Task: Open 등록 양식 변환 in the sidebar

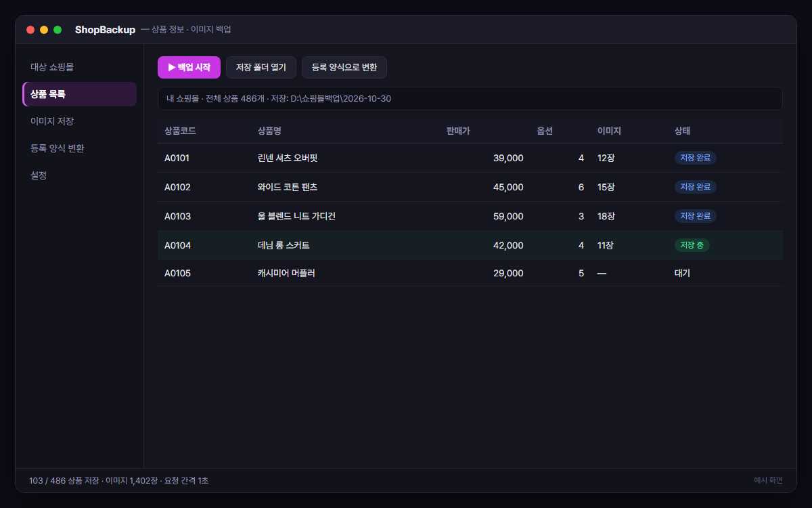Action: [80, 148]
